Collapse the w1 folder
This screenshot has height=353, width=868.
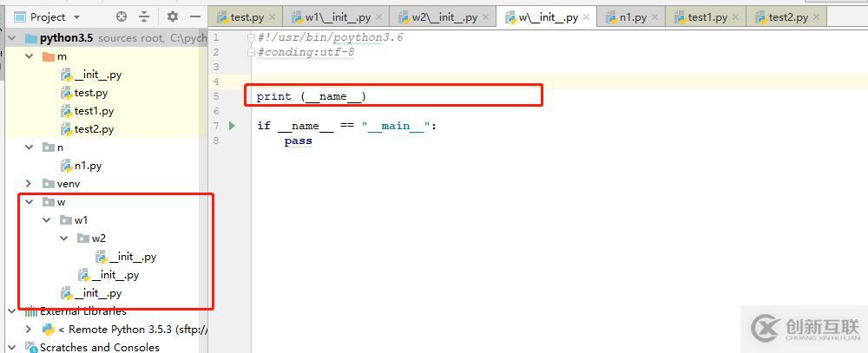tap(47, 220)
